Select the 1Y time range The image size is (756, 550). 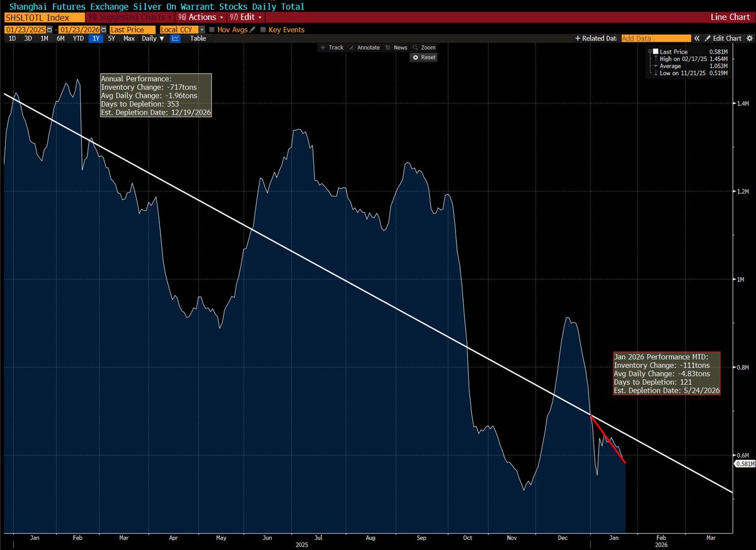pyautogui.click(x=96, y=38)
